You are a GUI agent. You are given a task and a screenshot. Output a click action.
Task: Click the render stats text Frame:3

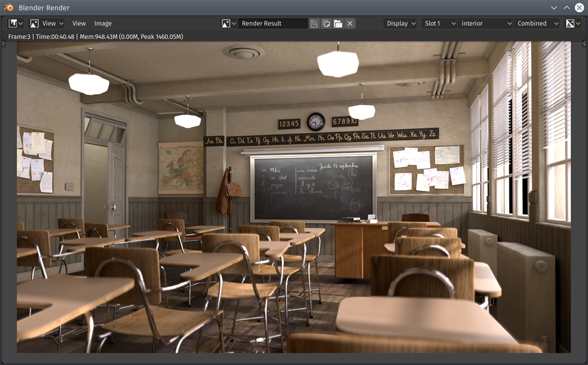[19, 36]
